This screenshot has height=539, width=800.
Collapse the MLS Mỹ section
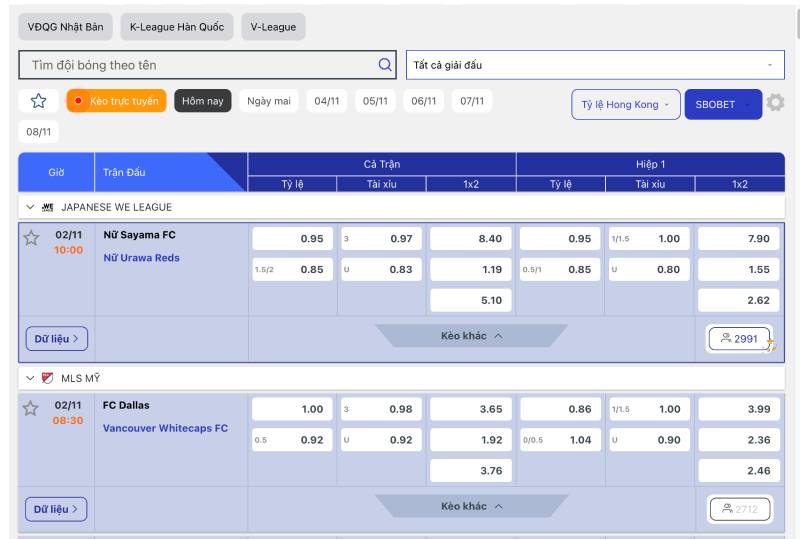point(30,378)
